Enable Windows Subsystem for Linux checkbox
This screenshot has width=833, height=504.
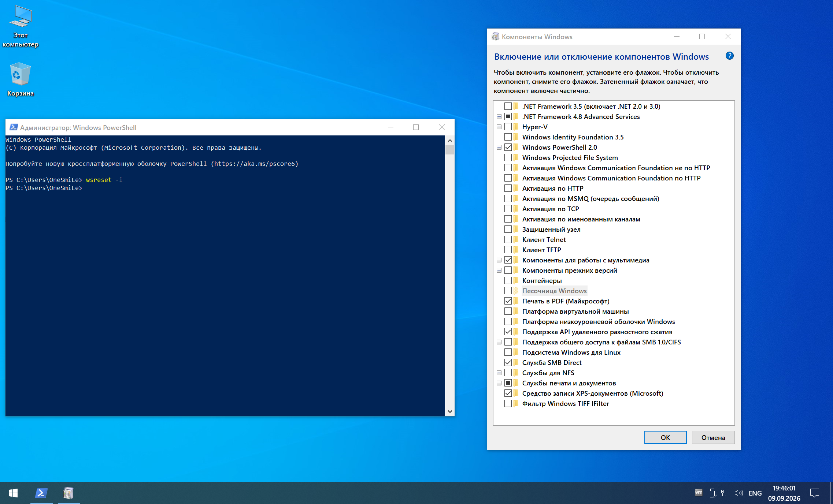pos(508,352)
